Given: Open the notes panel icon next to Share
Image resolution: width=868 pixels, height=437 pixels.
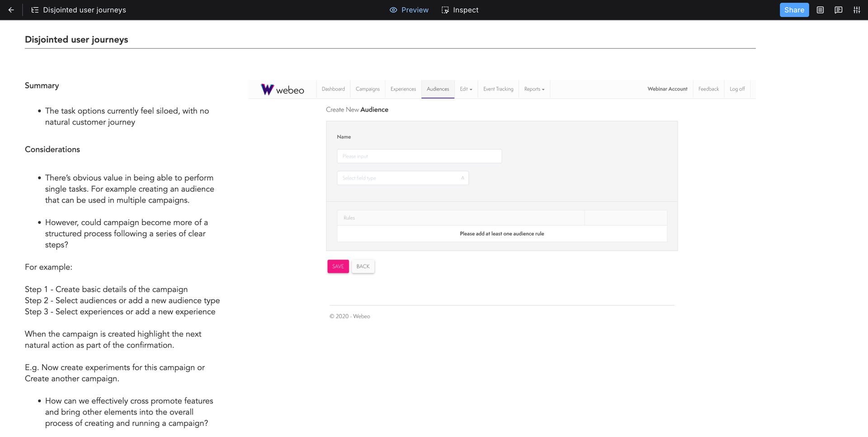Looking at the screenshot, I should [x=820, y=10].
